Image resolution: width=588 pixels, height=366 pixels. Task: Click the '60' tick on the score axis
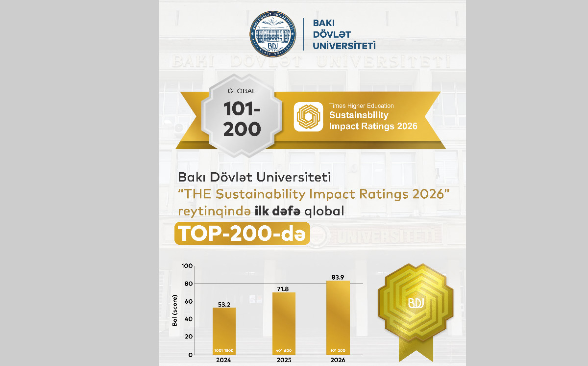click(189, 302)
